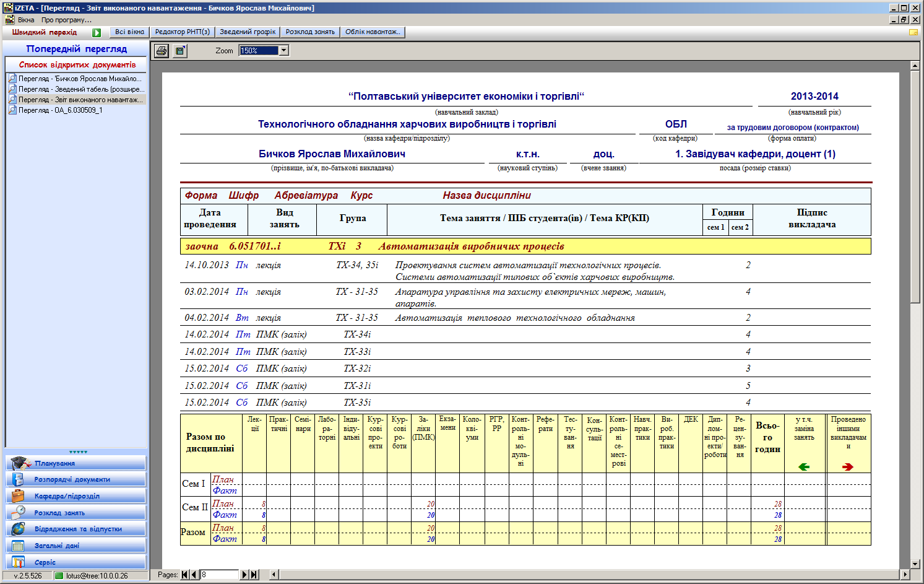Open the Кафедра/підрозділ section
Viewport: 924px width, 584px height.
coord(76,495)
